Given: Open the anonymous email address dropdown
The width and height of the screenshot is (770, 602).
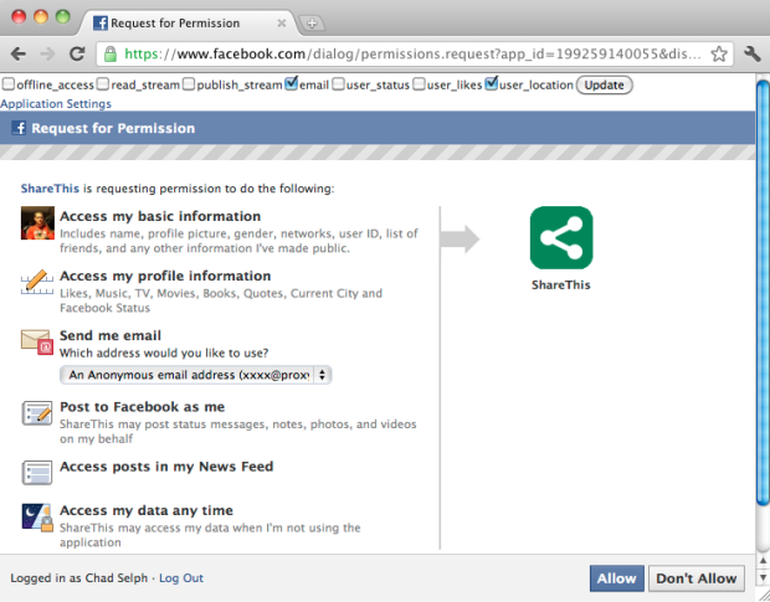Looking at the screenshot, I should [195, 375].
